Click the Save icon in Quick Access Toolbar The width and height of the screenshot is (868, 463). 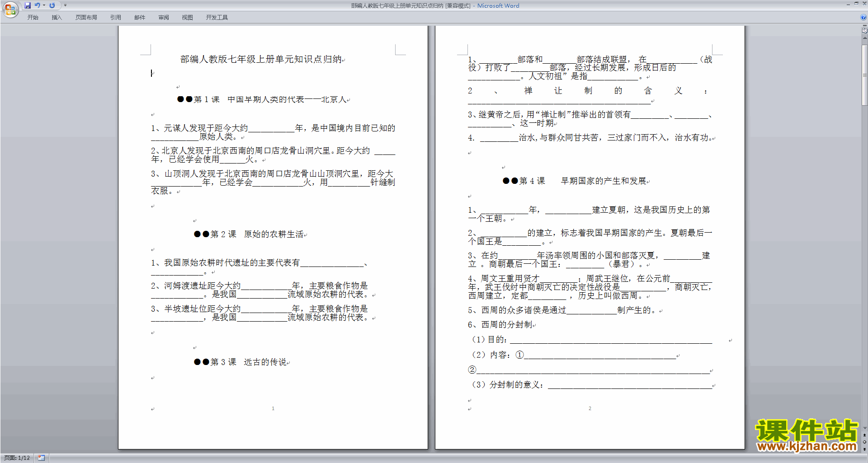[28, 5]
